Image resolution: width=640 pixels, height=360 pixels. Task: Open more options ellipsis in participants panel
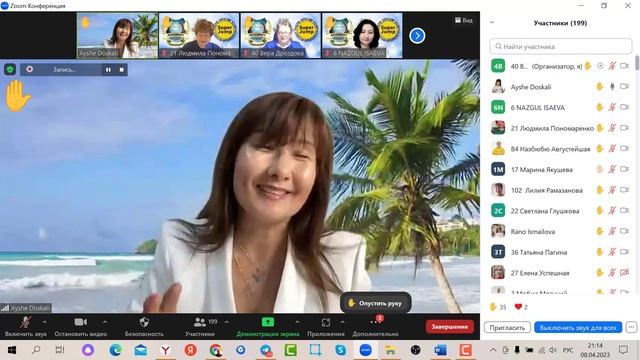click(x=631, y=327)
